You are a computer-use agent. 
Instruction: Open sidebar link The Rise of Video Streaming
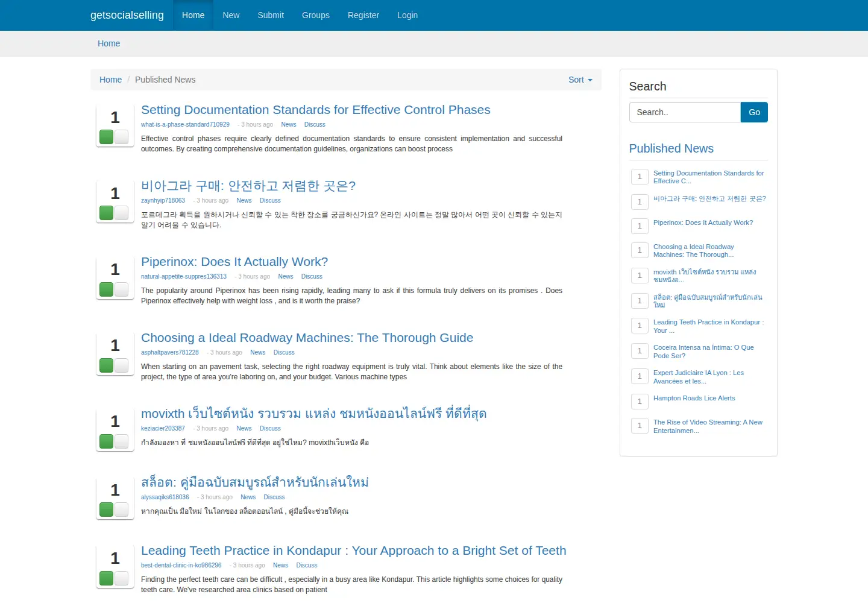pyautogui.click(x=708, y=426)
